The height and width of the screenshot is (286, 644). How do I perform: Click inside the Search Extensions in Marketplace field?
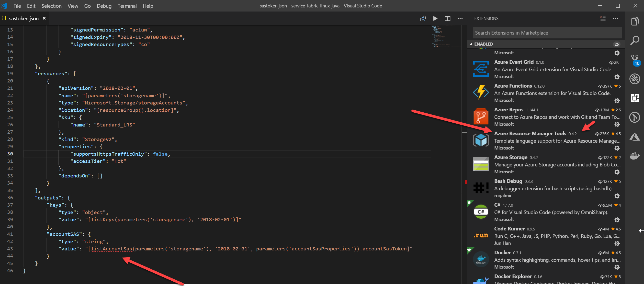point(547,33)
